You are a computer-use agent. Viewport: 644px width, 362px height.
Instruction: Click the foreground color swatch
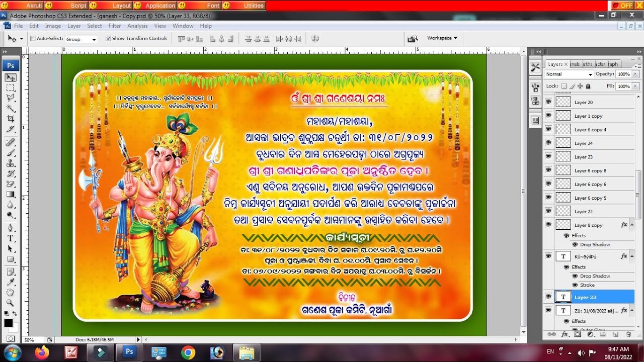9,323
